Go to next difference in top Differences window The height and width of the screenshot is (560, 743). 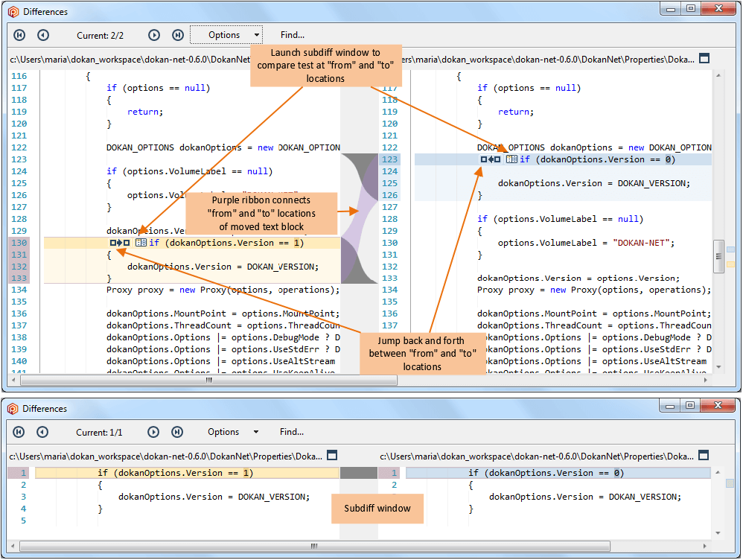click(154, 35)
